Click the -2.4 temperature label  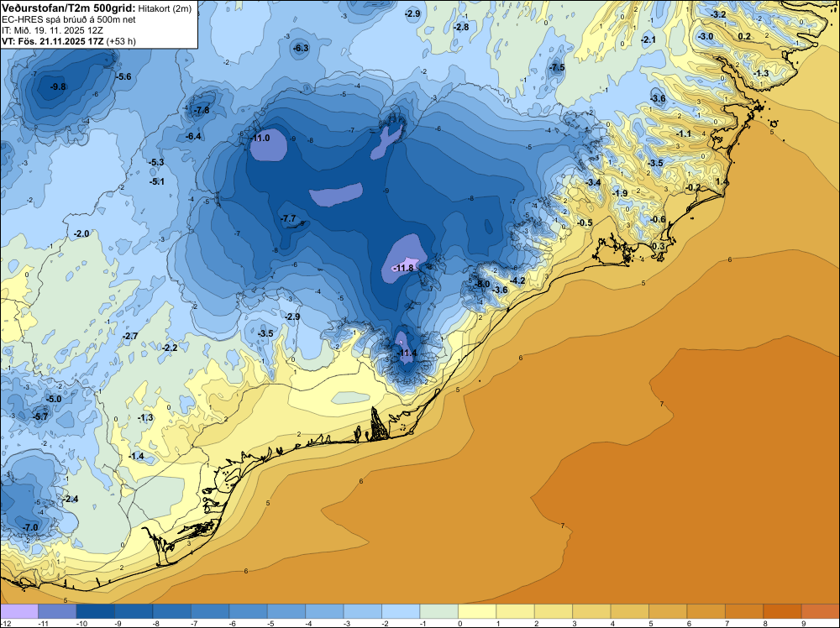pos(71,499)
